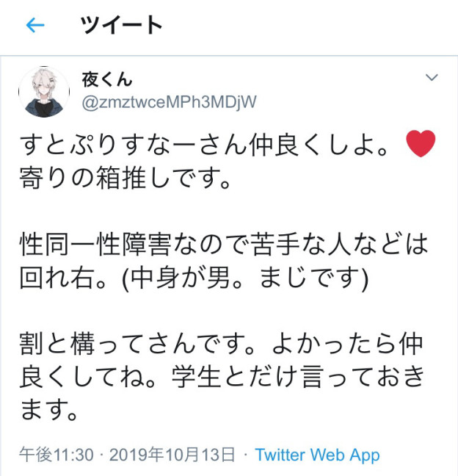458x476 pixels.
Task: Tap the ツイート header title
Action: point(121,25)
